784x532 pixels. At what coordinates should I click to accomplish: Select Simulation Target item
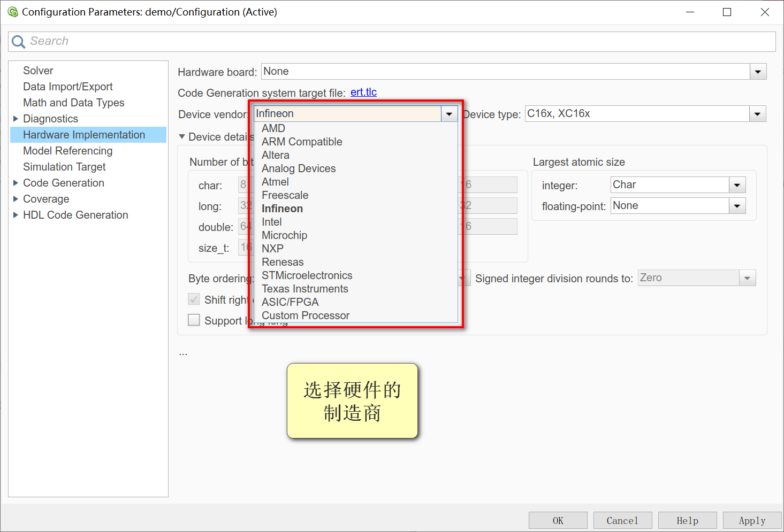click(x=64, y=167)
